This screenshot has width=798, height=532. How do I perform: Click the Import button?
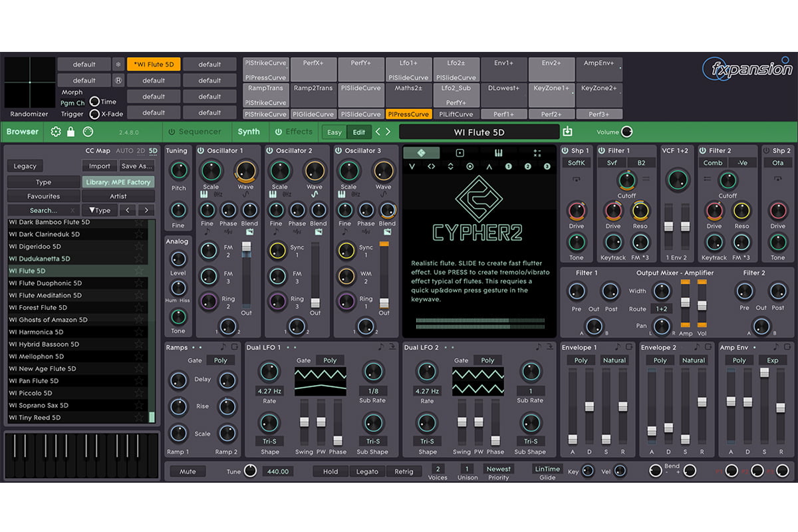[100, 166]
